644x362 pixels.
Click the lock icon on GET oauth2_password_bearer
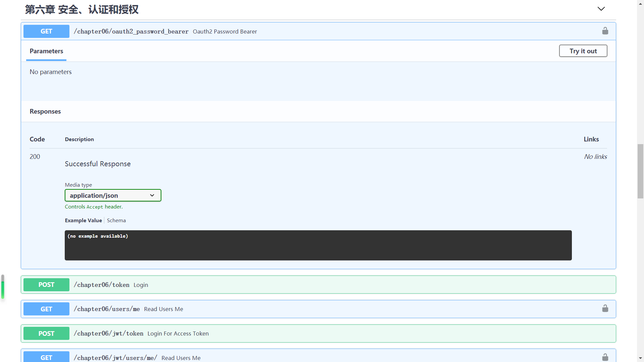[x=605, y=31]
